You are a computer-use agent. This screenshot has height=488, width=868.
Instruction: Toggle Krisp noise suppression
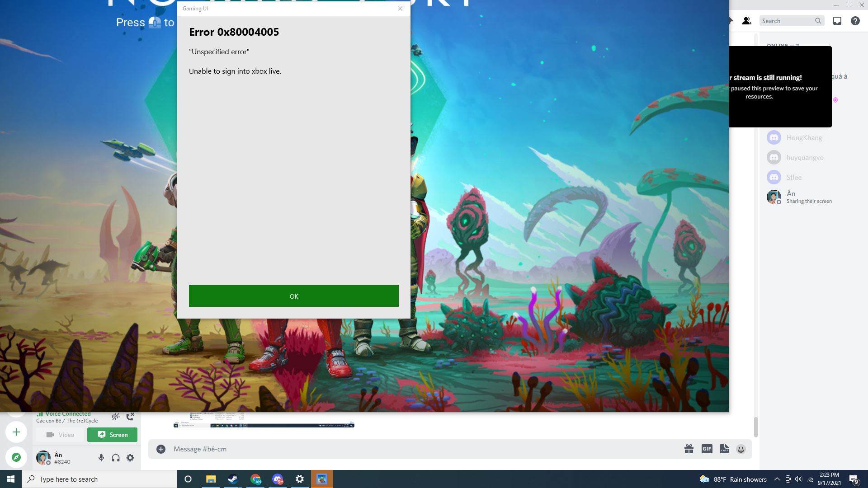[116, 416]
